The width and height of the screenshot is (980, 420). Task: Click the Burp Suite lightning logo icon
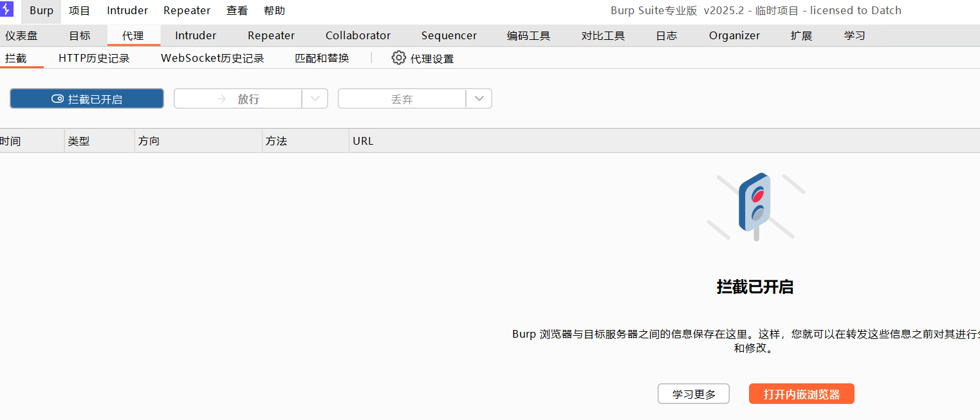pos(6,10)
